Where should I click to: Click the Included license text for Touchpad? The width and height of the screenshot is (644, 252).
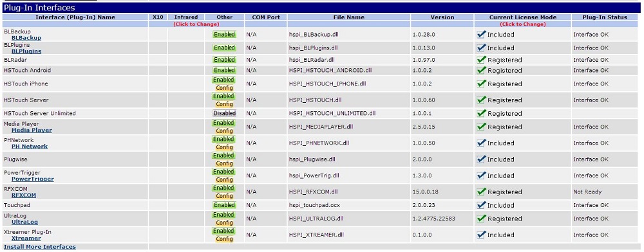(500, 205)
